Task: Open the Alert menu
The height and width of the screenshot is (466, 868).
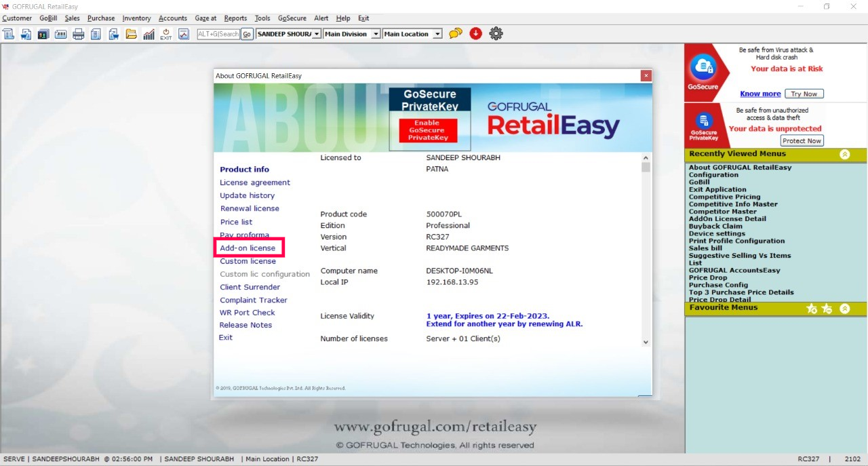Action: coord(321,18)
